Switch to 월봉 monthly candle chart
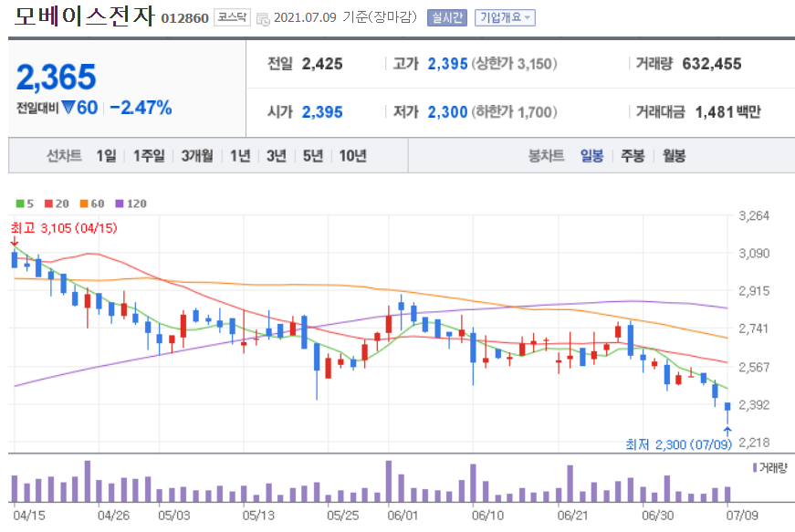The width and height of the screenshot is (795, 532). pyautogui.click(x=675, y=155)
